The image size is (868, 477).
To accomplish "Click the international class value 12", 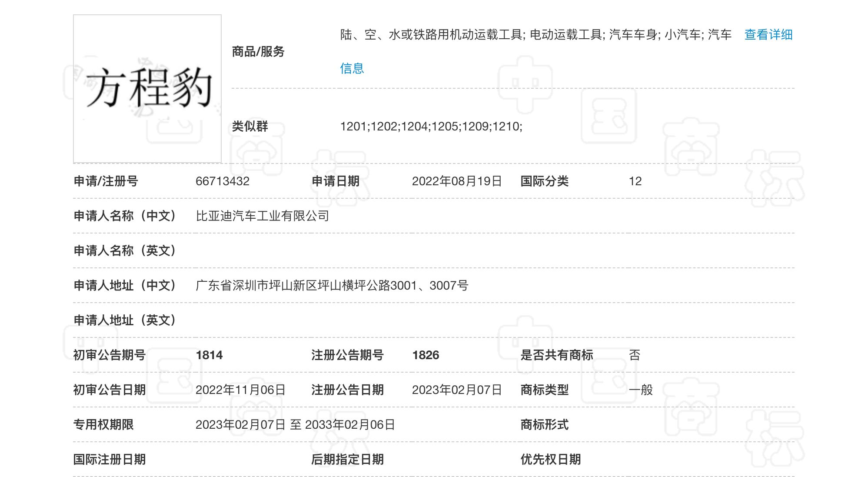I will [x=635, y=181].
